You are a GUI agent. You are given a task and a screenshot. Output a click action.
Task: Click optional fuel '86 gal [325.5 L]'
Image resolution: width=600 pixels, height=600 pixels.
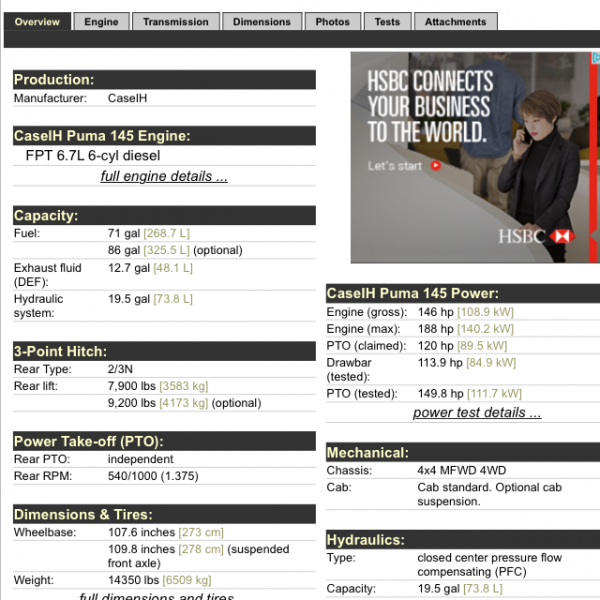click(x=149, y=250)
